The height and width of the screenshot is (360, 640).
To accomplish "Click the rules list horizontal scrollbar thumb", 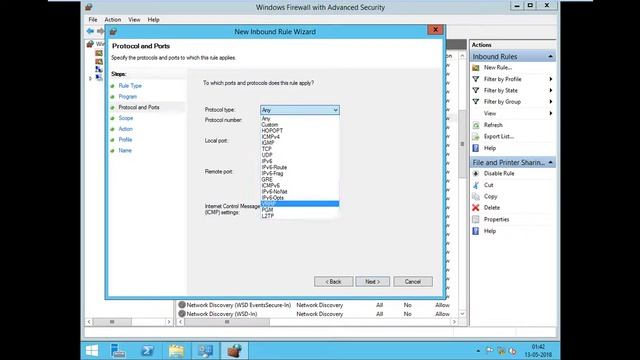I will pos(227,322).
